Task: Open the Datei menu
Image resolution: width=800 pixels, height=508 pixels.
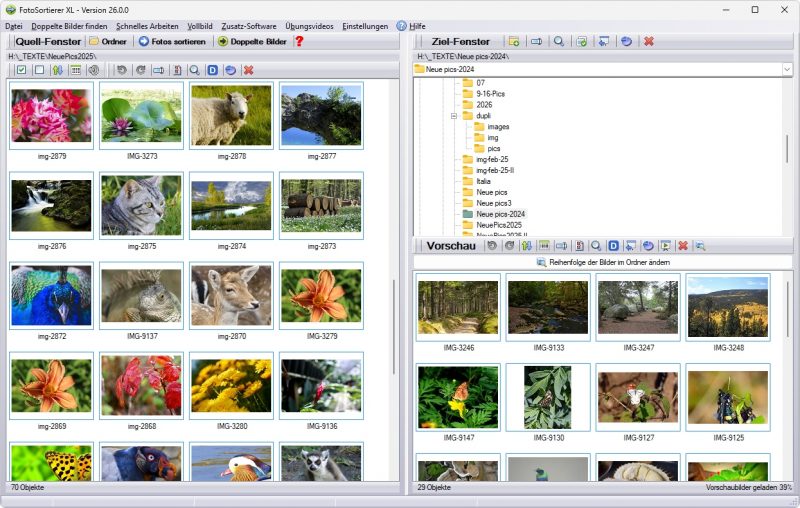Action: 14,26
